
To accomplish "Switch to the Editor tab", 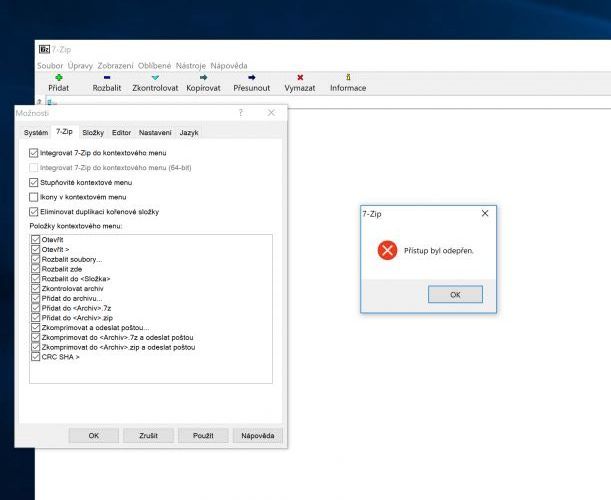I will pos(122,133).
